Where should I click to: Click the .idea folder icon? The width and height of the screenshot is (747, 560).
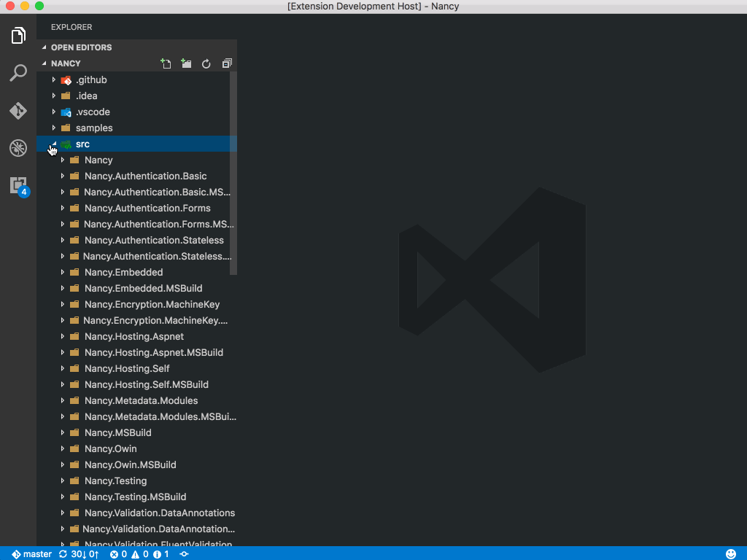pyautogui.click(x=66, y=96)
